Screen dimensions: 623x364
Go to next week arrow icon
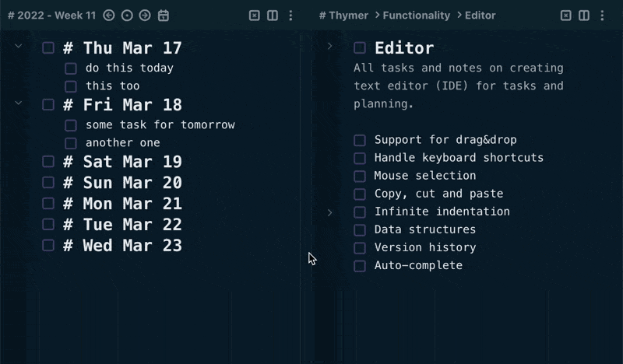[x=145, y=16]
